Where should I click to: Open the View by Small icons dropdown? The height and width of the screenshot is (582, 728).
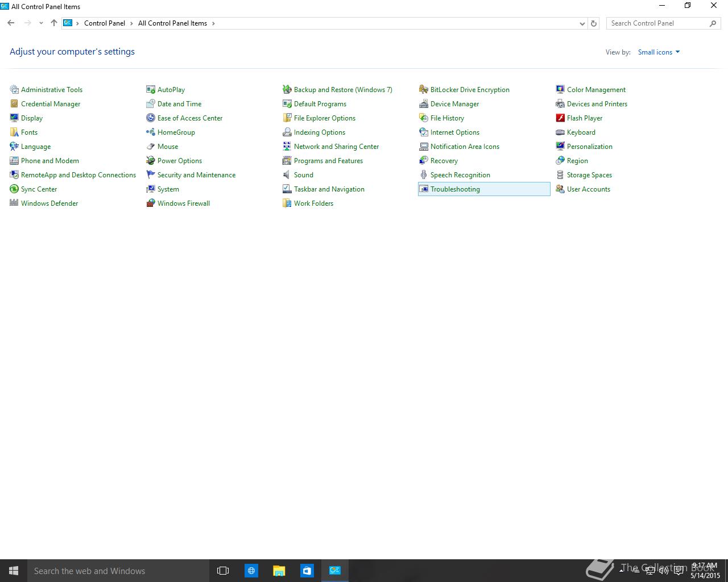click(x=659, y=52)
